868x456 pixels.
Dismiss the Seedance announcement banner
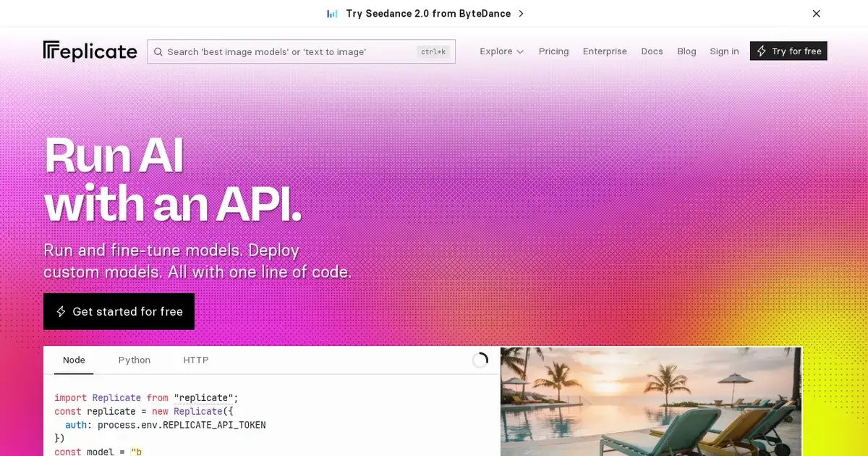pos(816,14)
